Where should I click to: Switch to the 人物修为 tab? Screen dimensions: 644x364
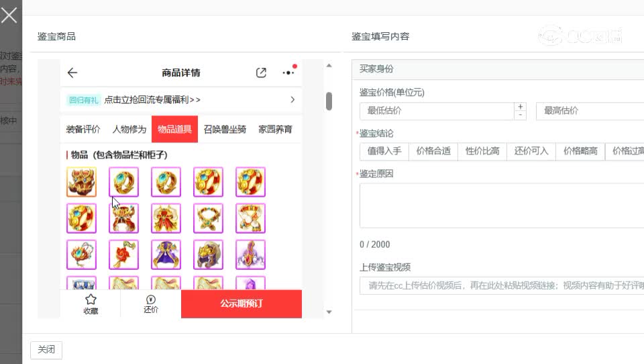click(x=129, y=129)
